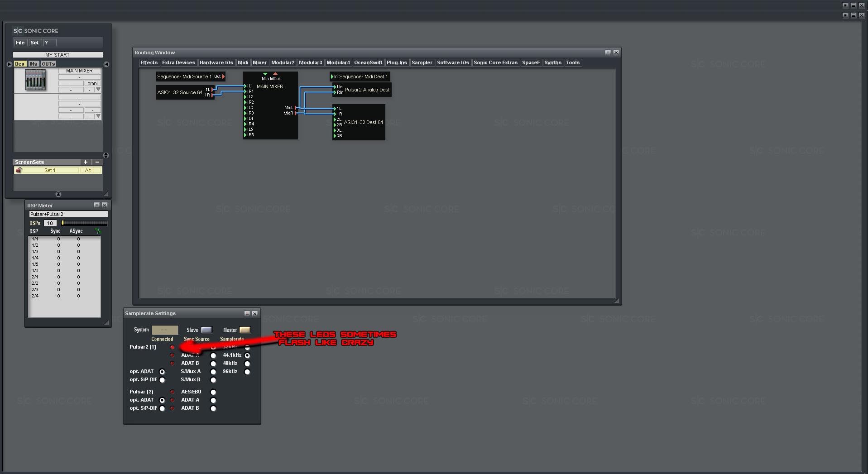Image resolution: width=868 pixels, height=474 pixels.
Task: Open the Synths menu
Action: coord(553,62)
